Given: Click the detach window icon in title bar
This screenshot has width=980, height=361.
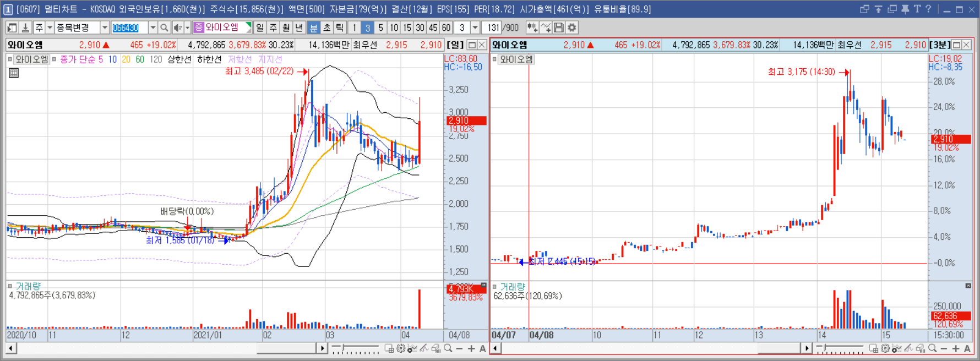Looking at the screenshot, I should (864, 9).
